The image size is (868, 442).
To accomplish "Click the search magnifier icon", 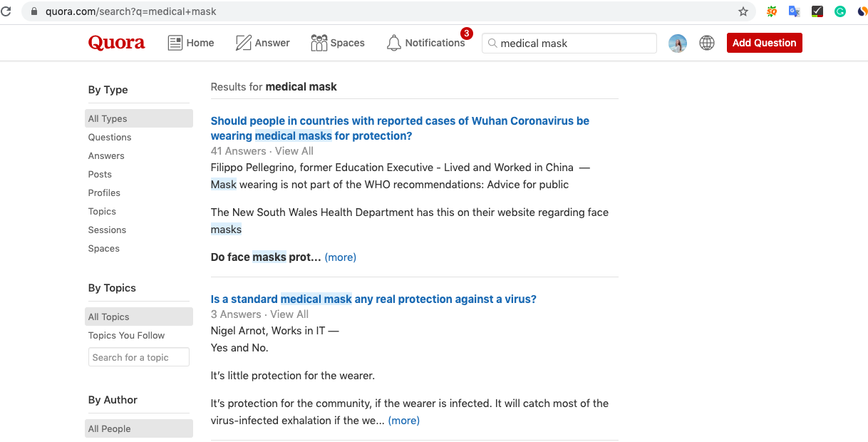I will tap(492, 43).
